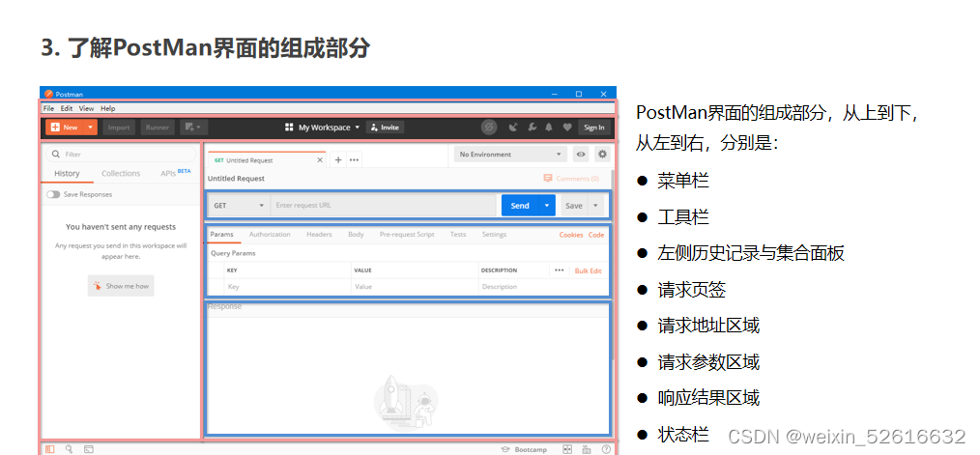
Task: Click the Runner button
Action: click(x=158, y=127)
